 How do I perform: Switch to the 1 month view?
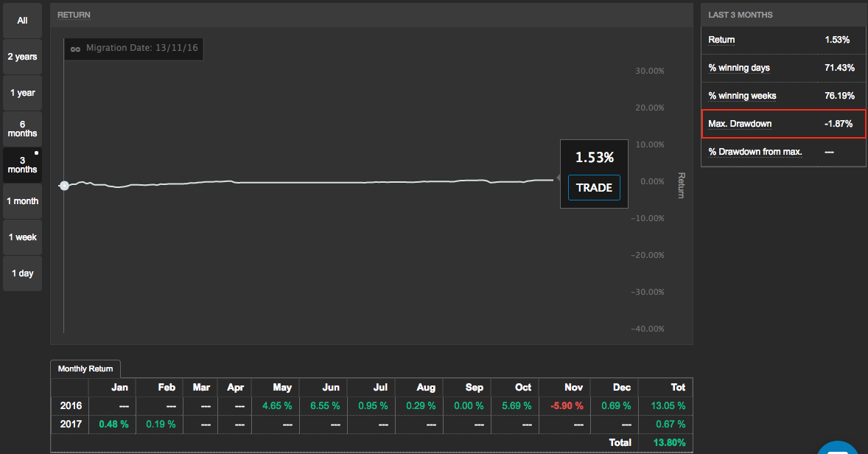tap(22, 201)
